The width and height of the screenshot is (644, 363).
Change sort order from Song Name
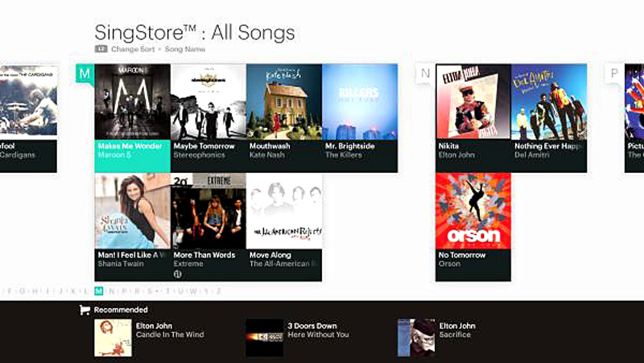(185, 49)
